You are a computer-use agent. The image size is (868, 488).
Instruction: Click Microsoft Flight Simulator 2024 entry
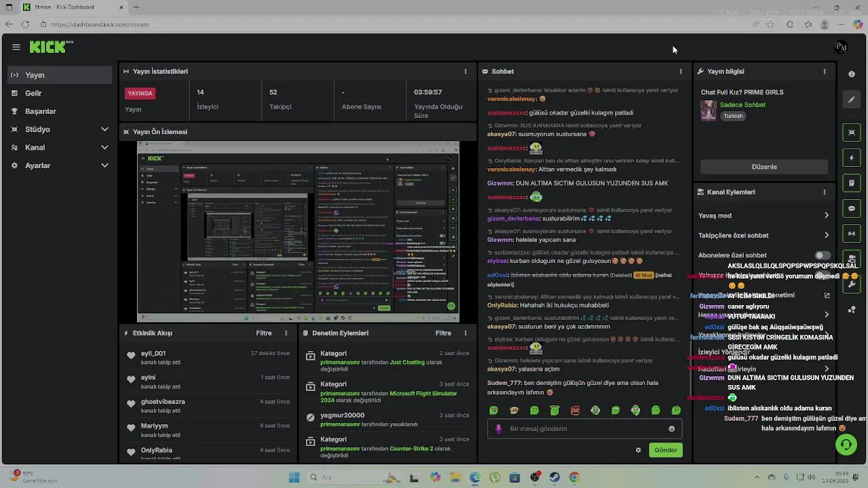click(389, 396)
